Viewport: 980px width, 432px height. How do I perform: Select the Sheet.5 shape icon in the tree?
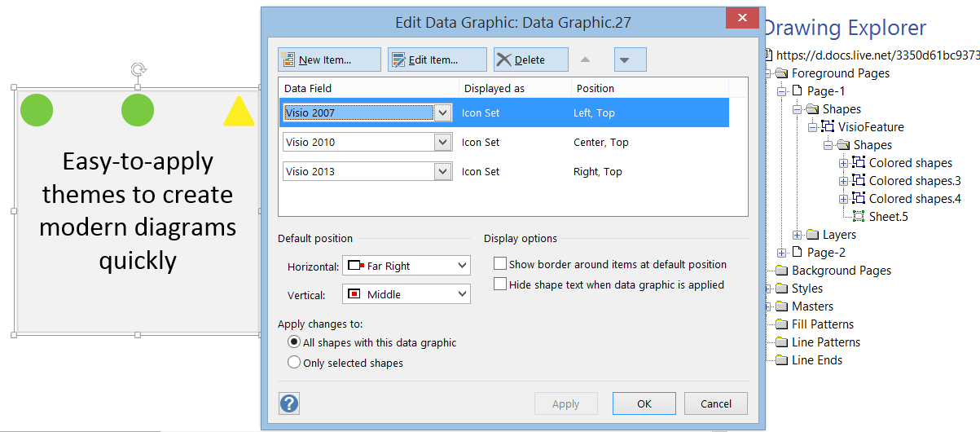[858, 216]
